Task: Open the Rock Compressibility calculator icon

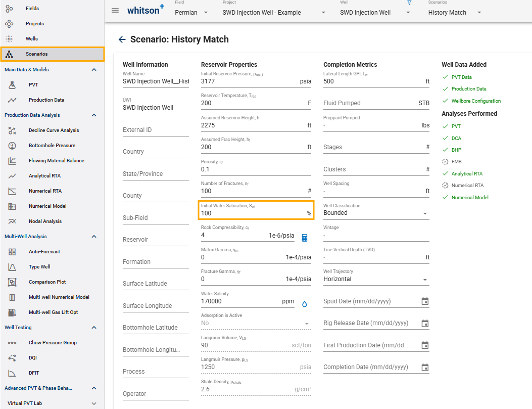Action: 305,238
